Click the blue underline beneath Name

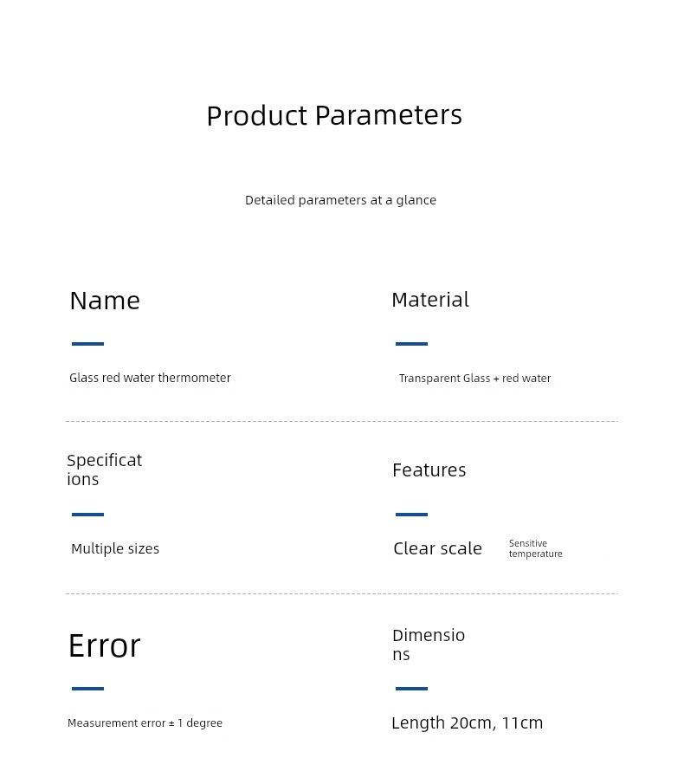pyautogui.click(x=88, y=344)
